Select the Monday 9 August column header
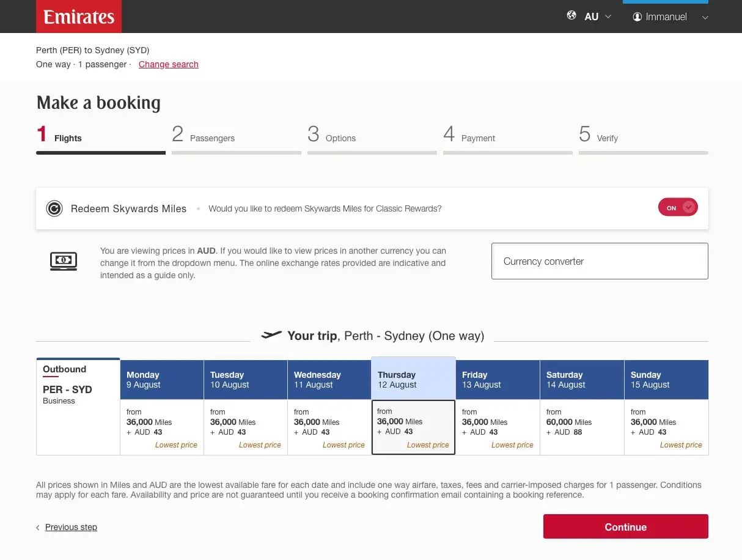Viewport: 742px width, 560px height. [x=161, y=379]
